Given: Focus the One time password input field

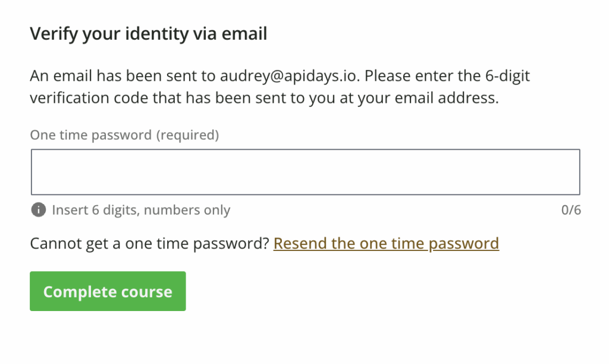Looking at the screenshot, I should [x=305, y=172].
